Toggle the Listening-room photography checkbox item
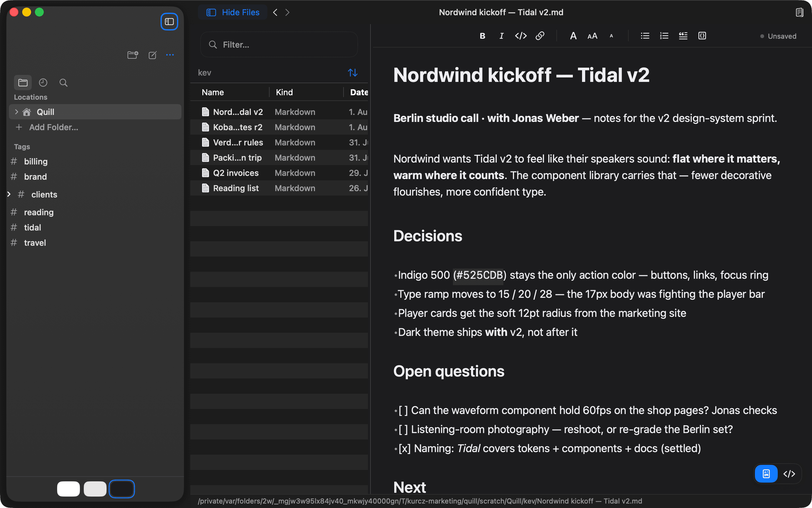812x508 pixels. click(403, 429)
